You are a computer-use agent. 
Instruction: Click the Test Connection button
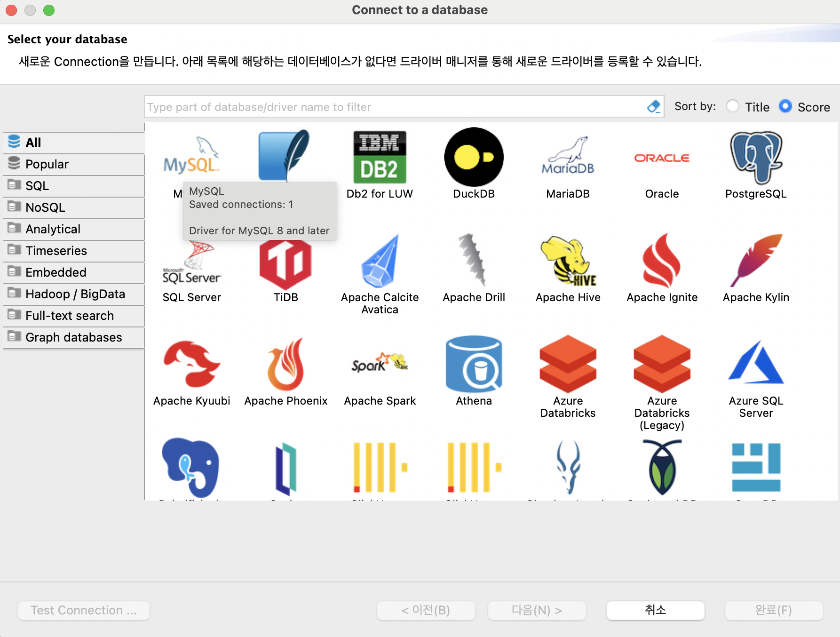click(x=84, y=610)
